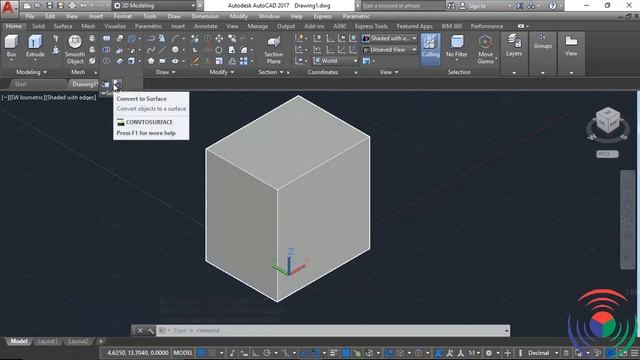Click the Convert to Surface icon
This screenshot has height=360, width=640.
pyautogui.click(x=117, y=84)
